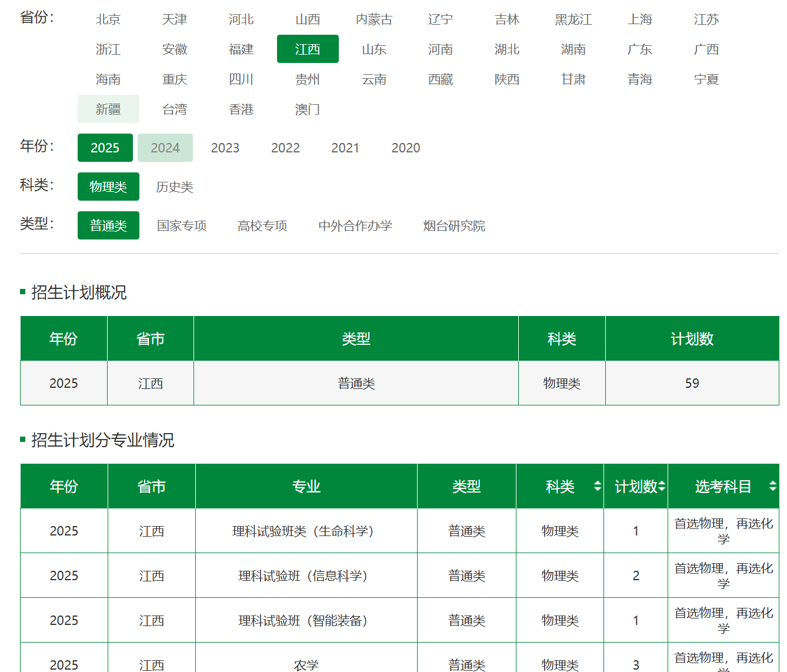
Task: Switch to 中外合作办学 type
Action: click(355, 226)
